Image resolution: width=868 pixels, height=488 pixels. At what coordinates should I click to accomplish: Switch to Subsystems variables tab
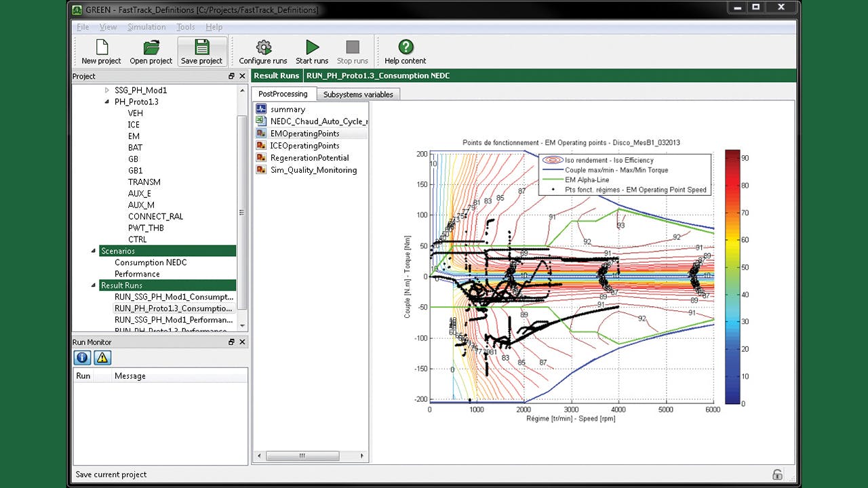(358, 94)
